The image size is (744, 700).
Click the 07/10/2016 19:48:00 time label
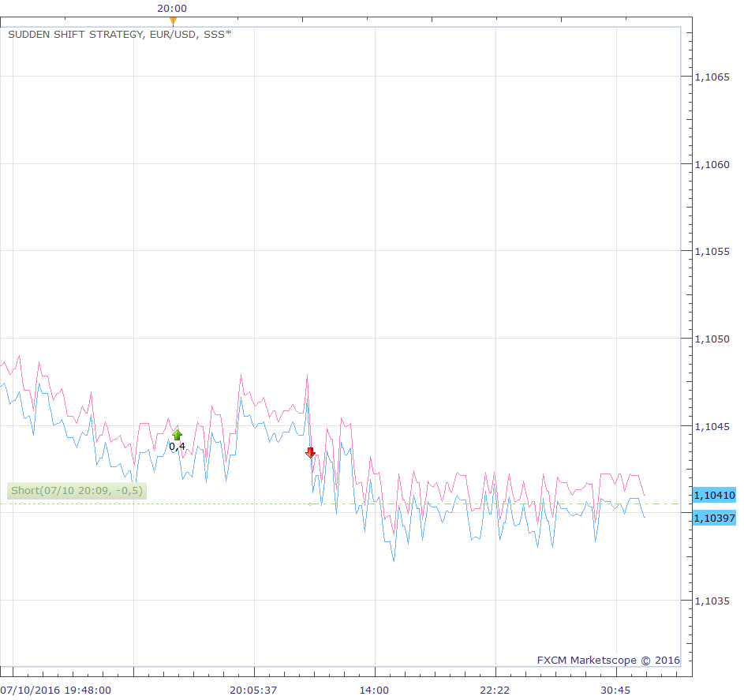55,690
